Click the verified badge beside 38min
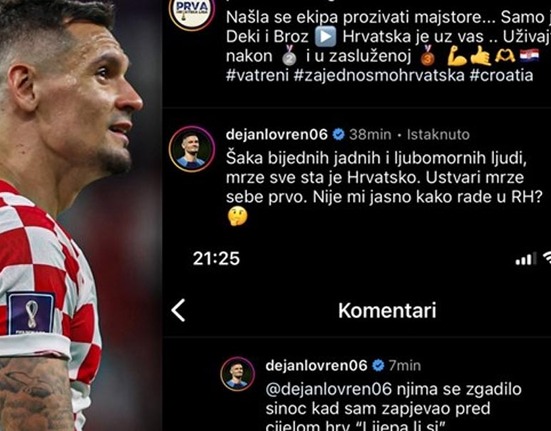The width and height of the screenshot is (551, 431). 338,135
